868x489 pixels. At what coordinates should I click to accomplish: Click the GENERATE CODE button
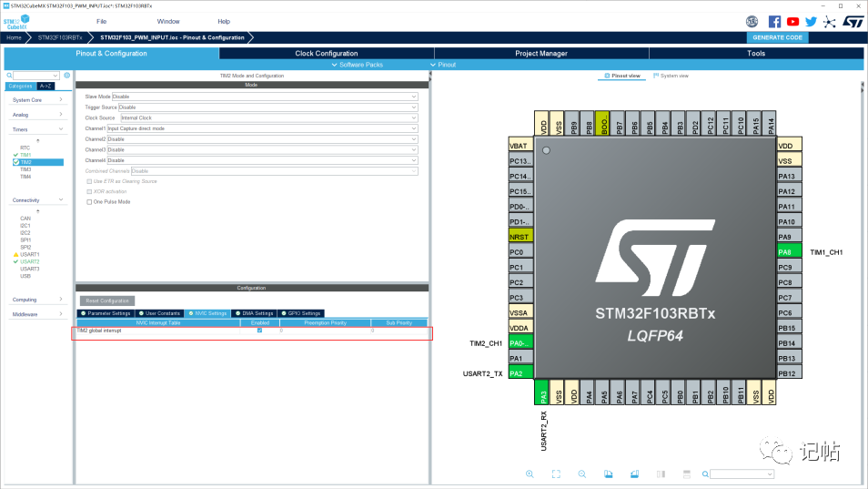pyautogui.click(x=777, y=37)
